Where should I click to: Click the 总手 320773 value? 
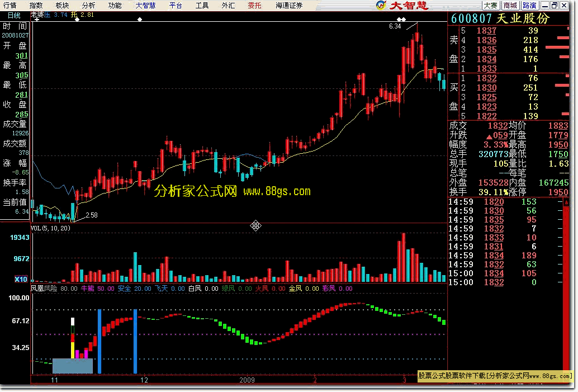[493, 154]
